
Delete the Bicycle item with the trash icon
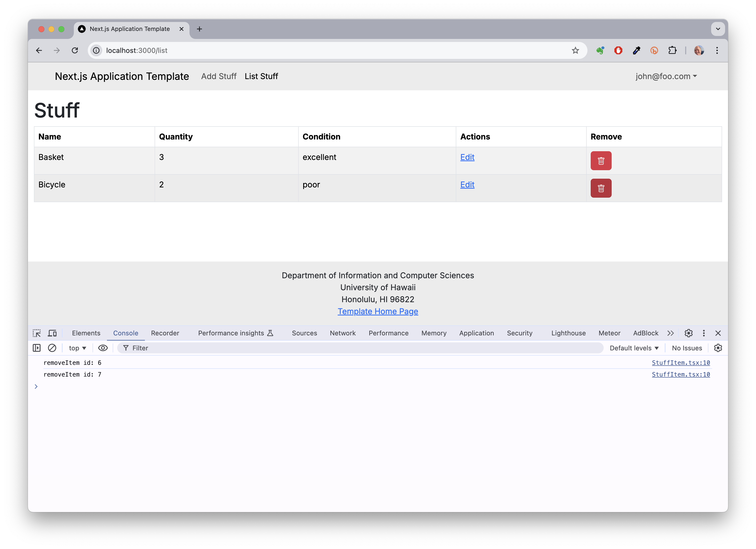point(601,188)
